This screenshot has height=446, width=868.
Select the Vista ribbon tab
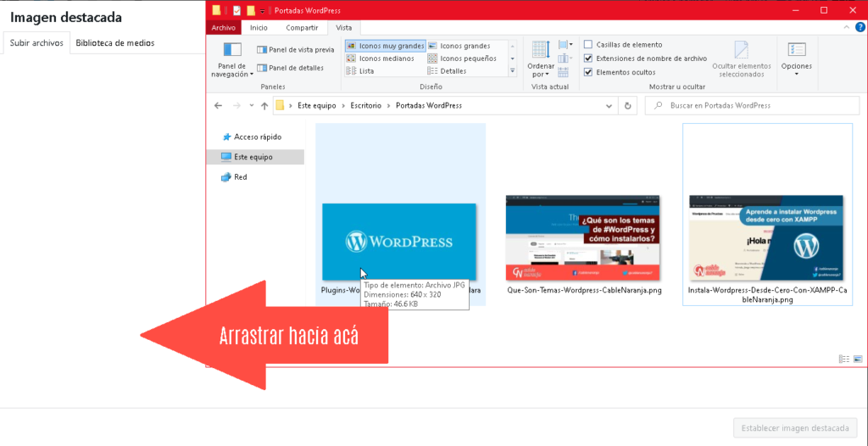pos(344,28)
